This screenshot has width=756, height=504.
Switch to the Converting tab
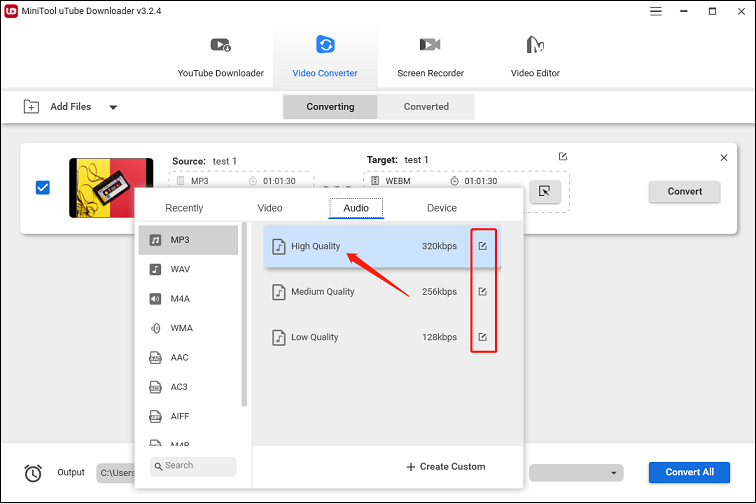[330, 107]
